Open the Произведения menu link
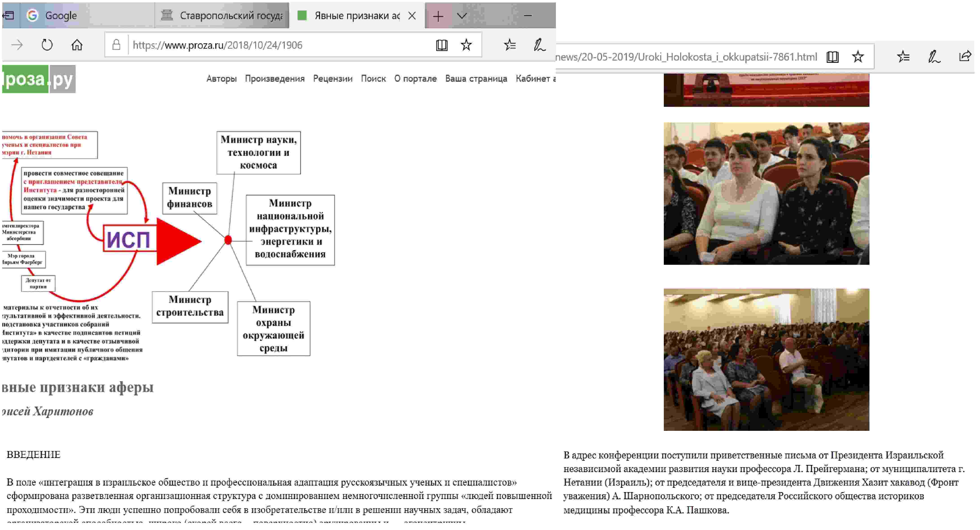This screenshot has width=980, height=530. click(x=275, y=79)
